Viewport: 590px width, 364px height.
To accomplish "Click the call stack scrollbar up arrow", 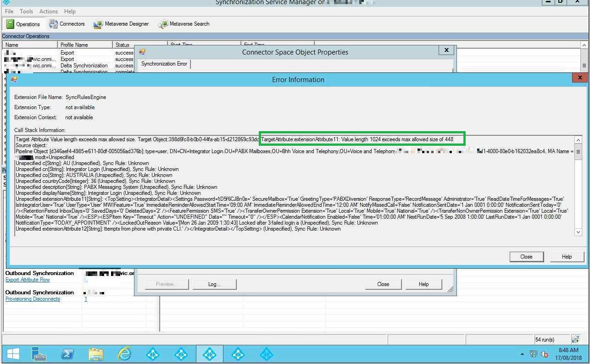I will coord(578,140).
